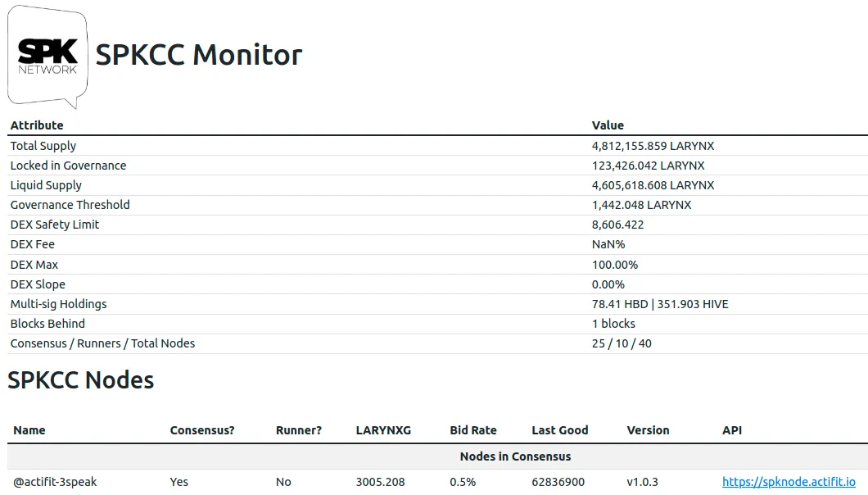Click the LARYNXG column header
868x495 pixels.
[x=383, y=430]
